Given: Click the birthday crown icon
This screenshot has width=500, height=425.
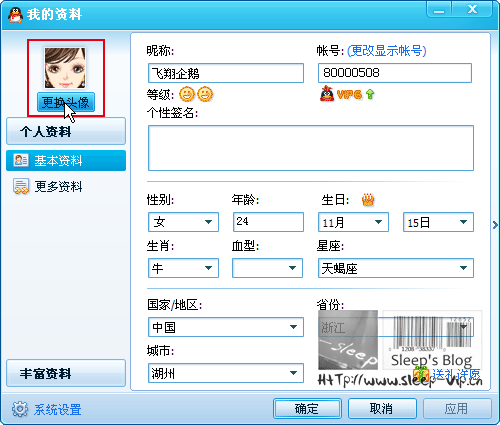Looking at the screenshot, I should (368, 200).
